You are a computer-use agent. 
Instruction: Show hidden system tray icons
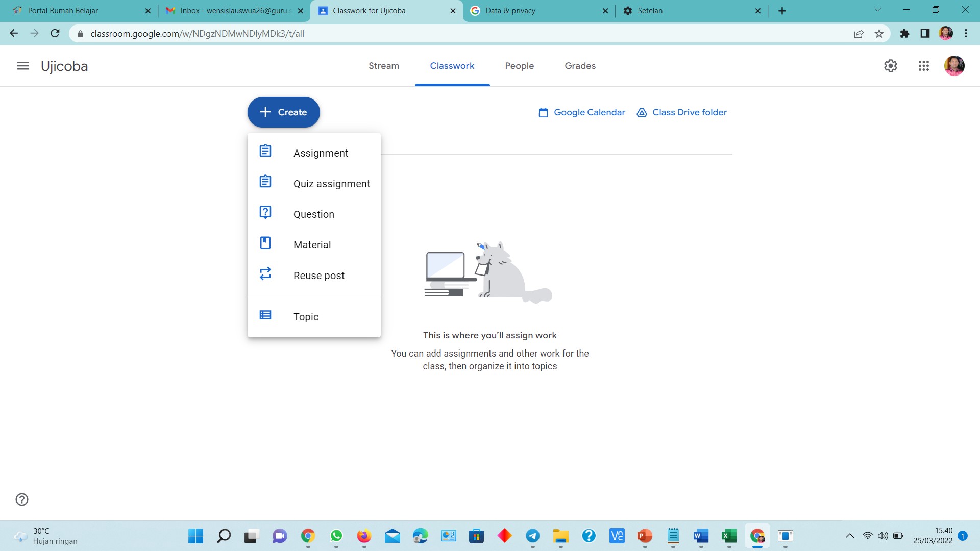tap(849, 536)
